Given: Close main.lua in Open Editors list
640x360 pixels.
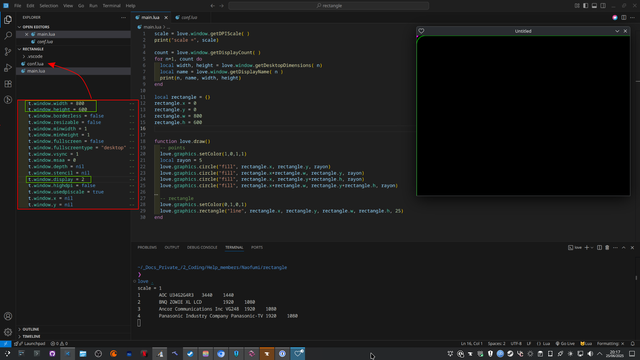Looking at the screenshot, I should (x=27, y=34).
